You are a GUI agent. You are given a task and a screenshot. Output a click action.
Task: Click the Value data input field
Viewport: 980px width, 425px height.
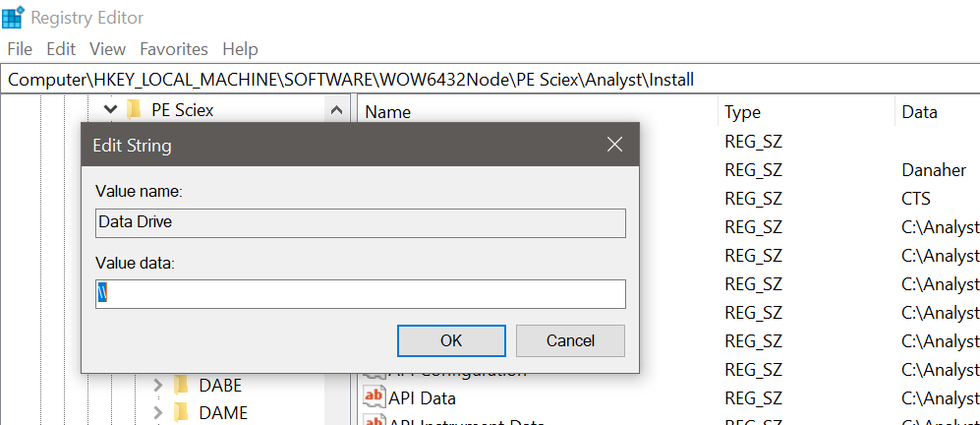(361, 293)
